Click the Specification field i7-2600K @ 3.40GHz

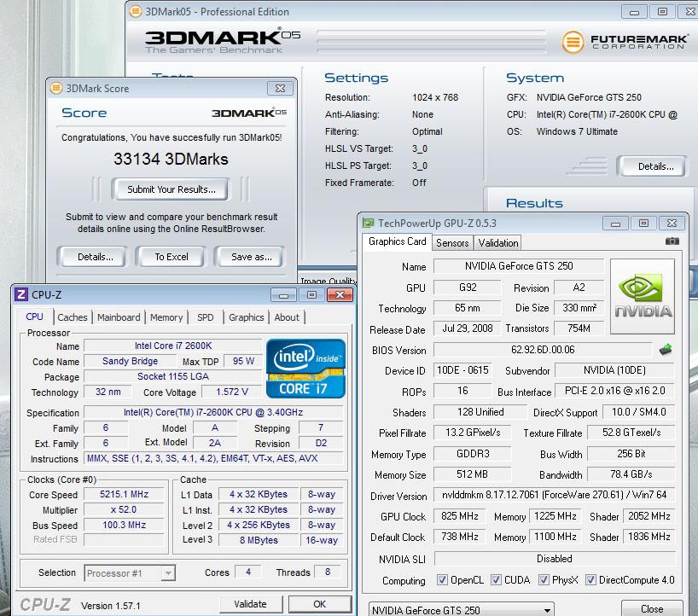tap(213, 413)
